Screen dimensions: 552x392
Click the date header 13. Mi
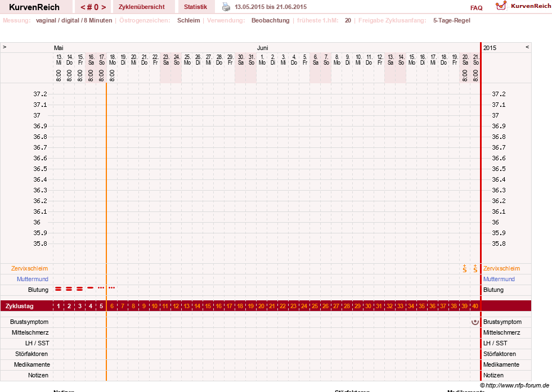(59, 60)
